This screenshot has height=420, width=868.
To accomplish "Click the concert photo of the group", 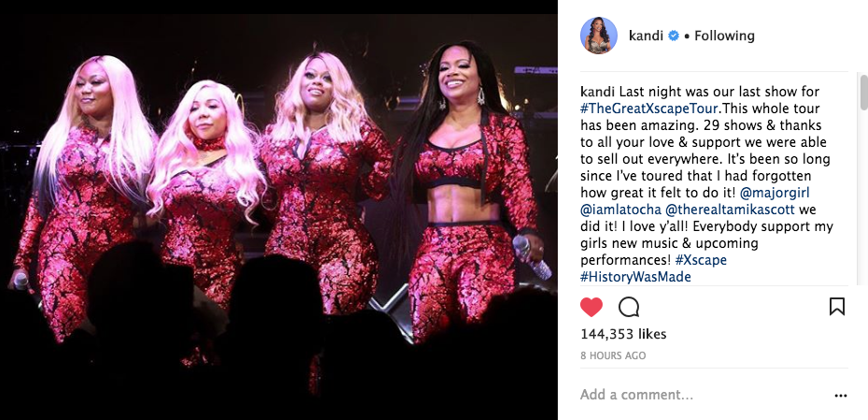I will click(x=279, y=210).
